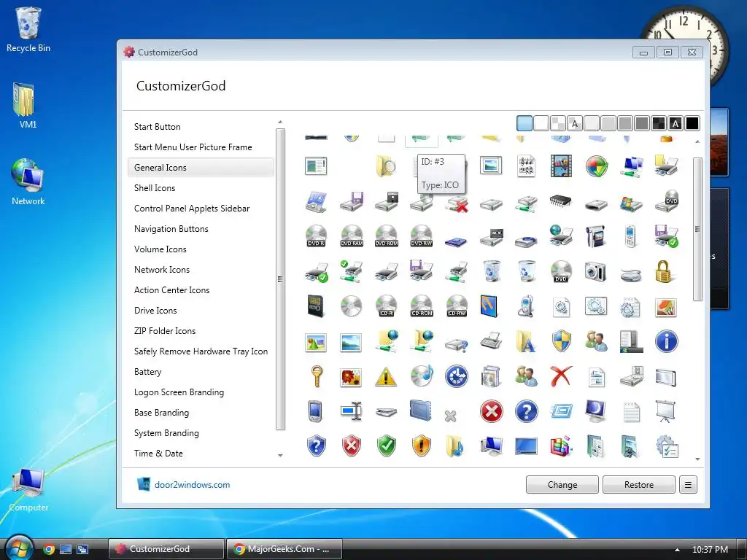Select the projector screen icon
This screenshot has height=560, width=747.
(665, 411)
